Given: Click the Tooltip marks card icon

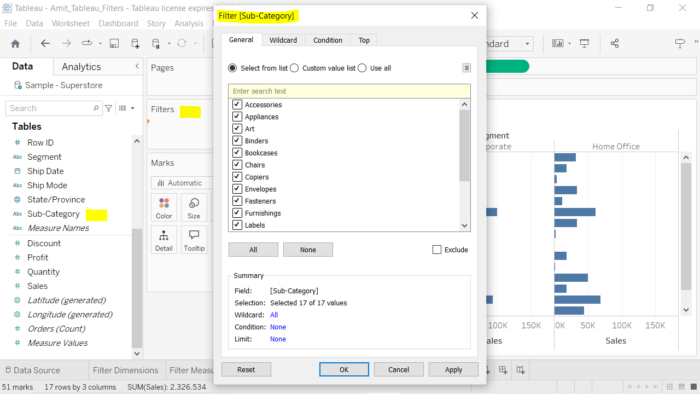Looking at the screenshot, I should [x=194, y=240].
